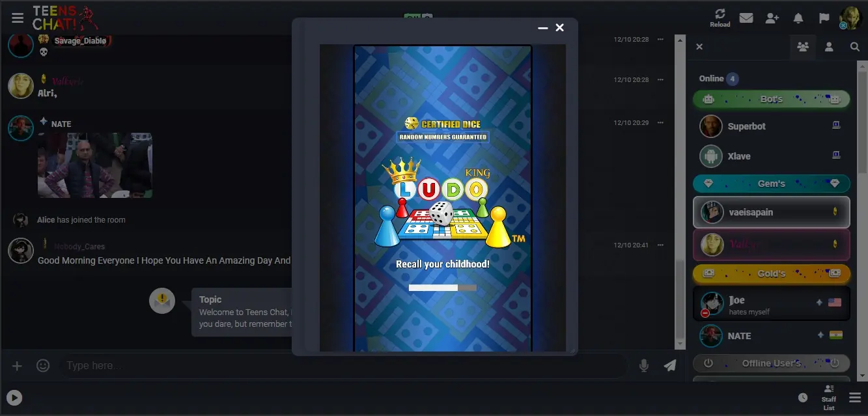Viewport: 868px width, 416px height.
Task: Open the emoji picker smiley icon
Action: (x=43, y=366)
